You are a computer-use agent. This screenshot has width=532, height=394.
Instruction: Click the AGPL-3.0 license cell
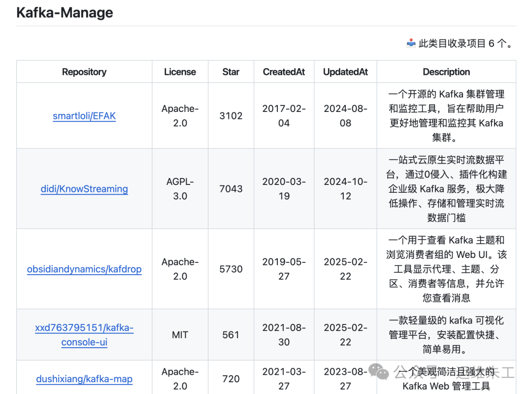tap(180, 189)
